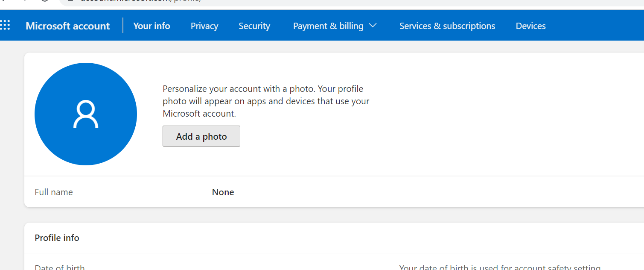Open the Microsoft apps launcher grid
This screenshot has width=644, height=270.
[5, 26]
